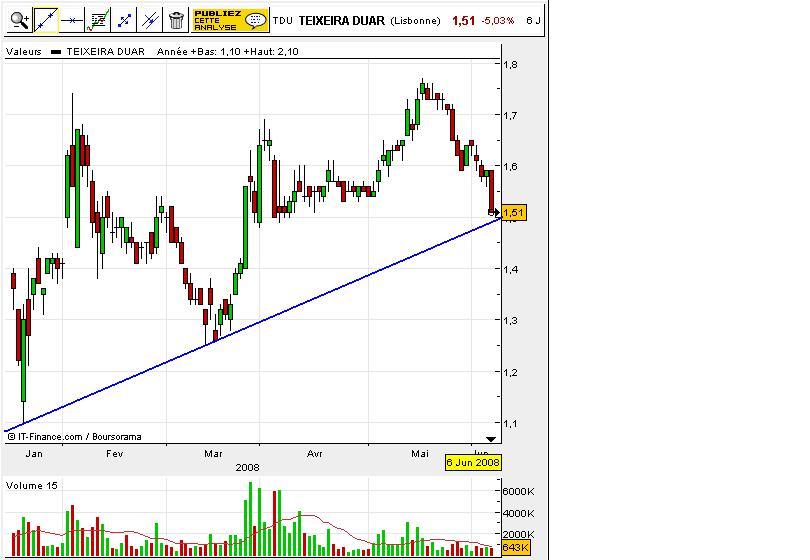Screen dimensions: 810x560
Task: Click the TEIXEIRA DUAR title in header
Action: point(341,21)
